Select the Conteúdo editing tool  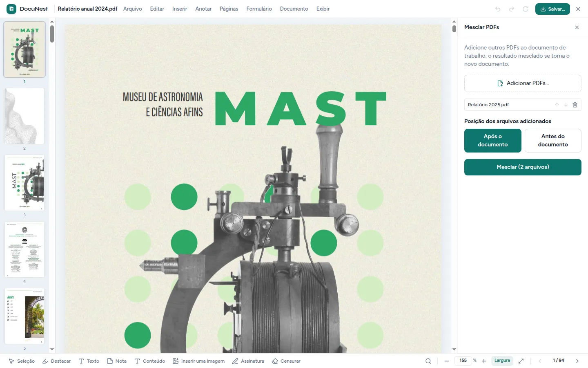pos(150,361)
